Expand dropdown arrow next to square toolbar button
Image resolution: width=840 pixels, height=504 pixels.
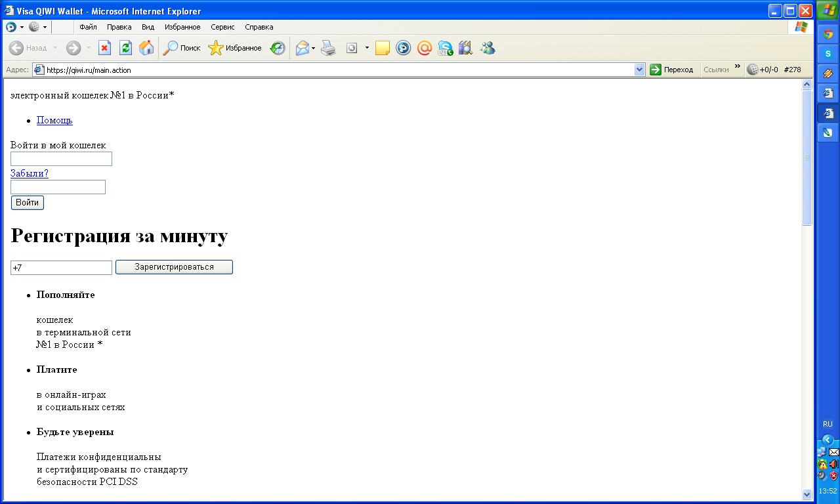367,48
